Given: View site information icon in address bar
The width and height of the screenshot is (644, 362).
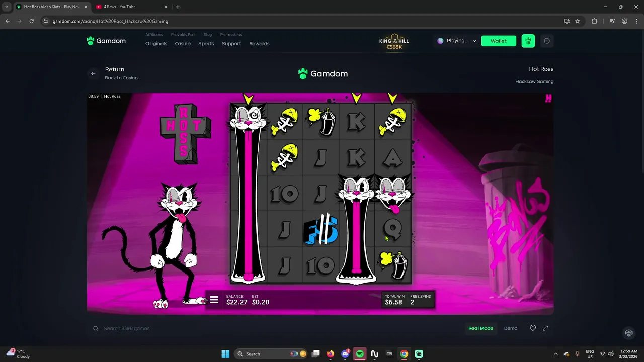Looking at the screenshot, I should [x=46, y=21].
